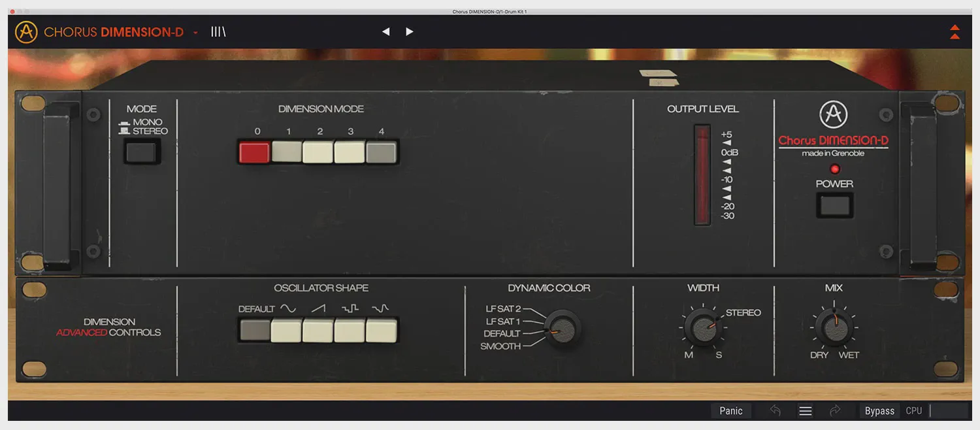
Task: Open the Chorus DIMENSION-D dropdown menu
Action: click(195, 32)
